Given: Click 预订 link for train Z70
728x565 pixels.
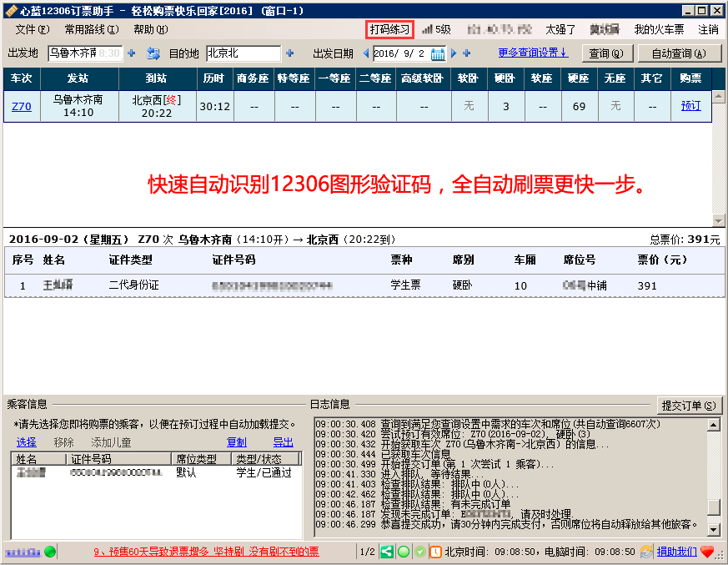Looking at the screenshot, I should pyautogui.click(x=690, y=106).
